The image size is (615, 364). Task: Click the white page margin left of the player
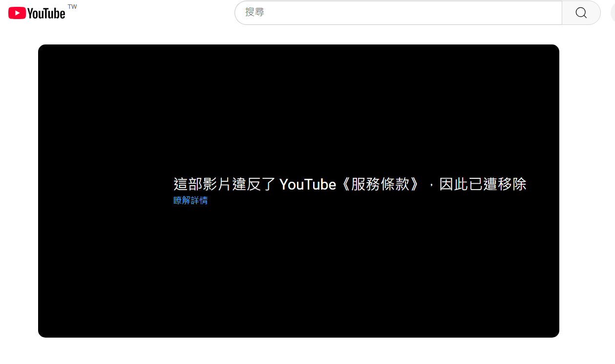[19, 191]
